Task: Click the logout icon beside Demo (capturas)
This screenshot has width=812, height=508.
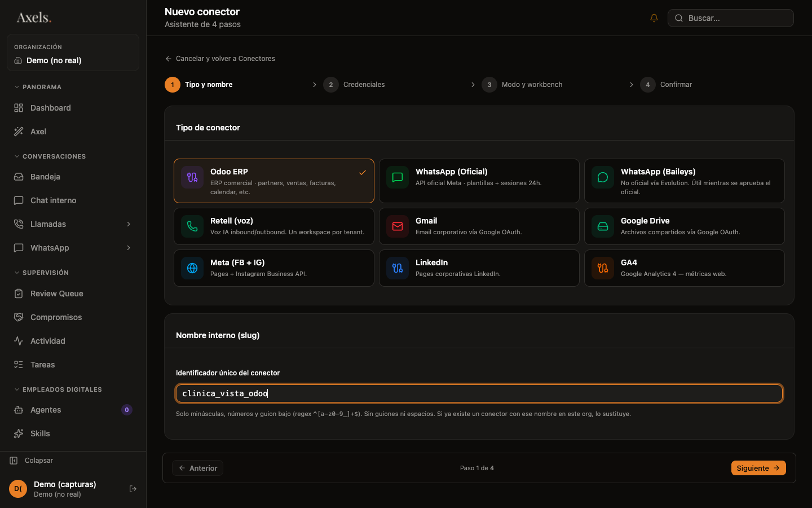Action: tap(133, 489)
